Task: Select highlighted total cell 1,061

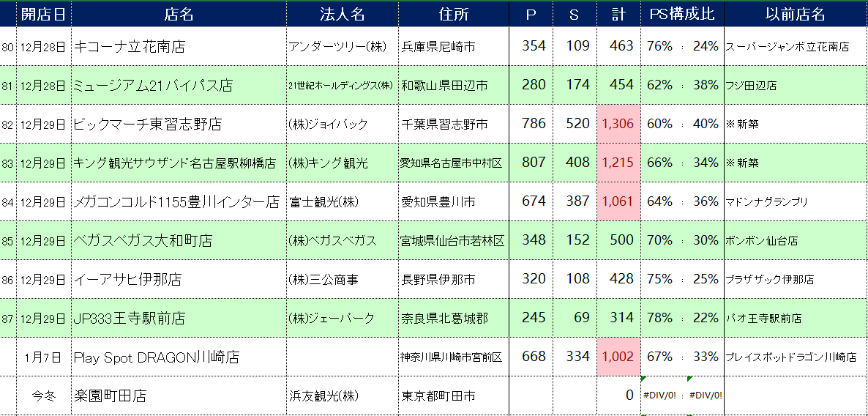Action: tap(618, 201)
